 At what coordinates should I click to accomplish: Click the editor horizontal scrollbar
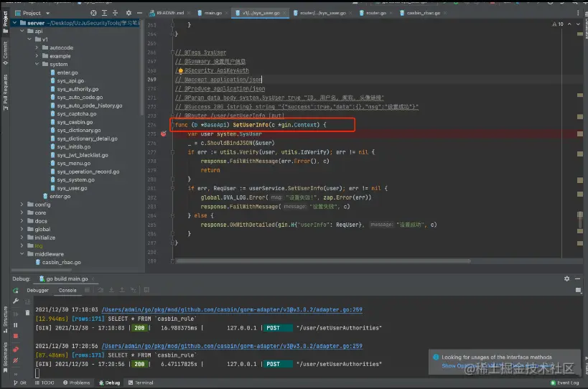pos(323,261)
